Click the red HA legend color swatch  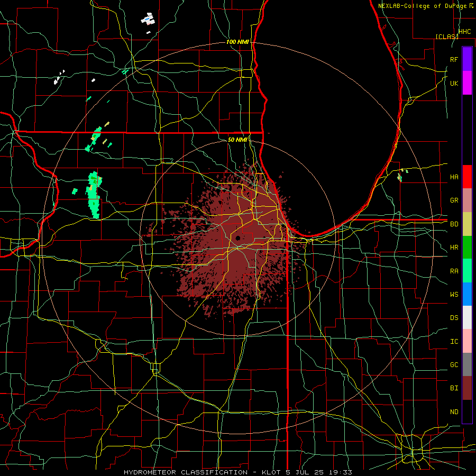[467, 177]
